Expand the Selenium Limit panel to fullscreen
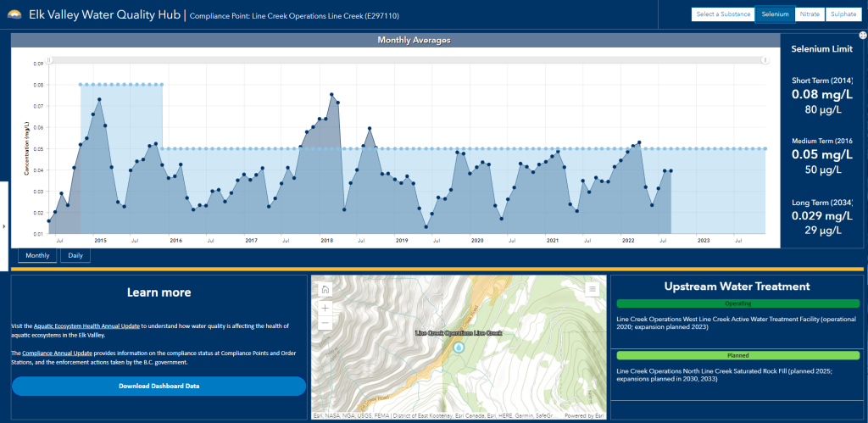This screenshot has height=423, width=868. (861, 37)
